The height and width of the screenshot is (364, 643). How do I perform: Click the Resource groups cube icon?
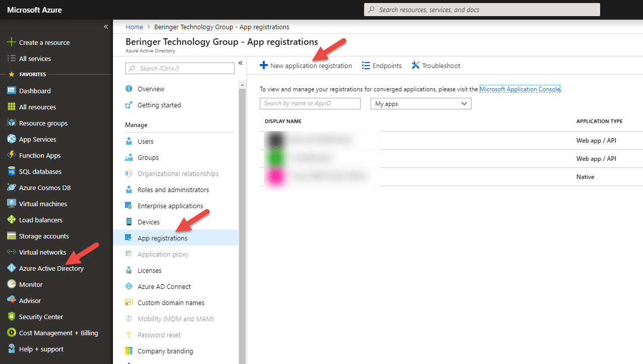coord(12,123)
